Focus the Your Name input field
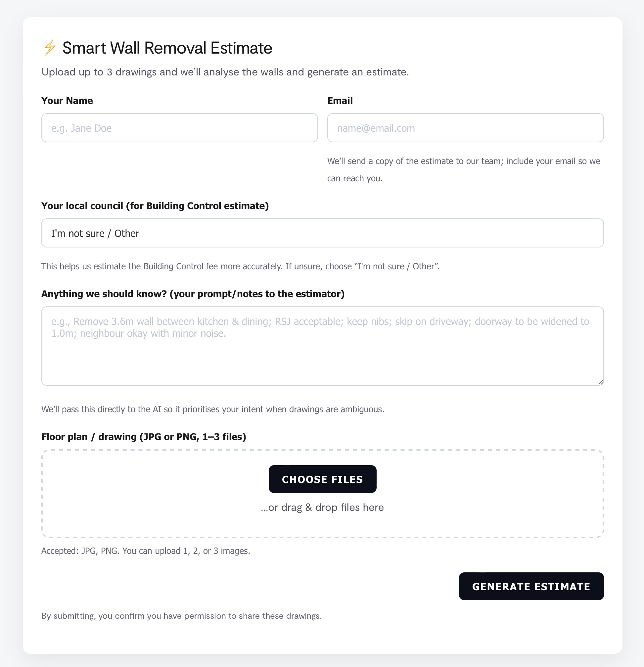 click(x=179, y=128)
